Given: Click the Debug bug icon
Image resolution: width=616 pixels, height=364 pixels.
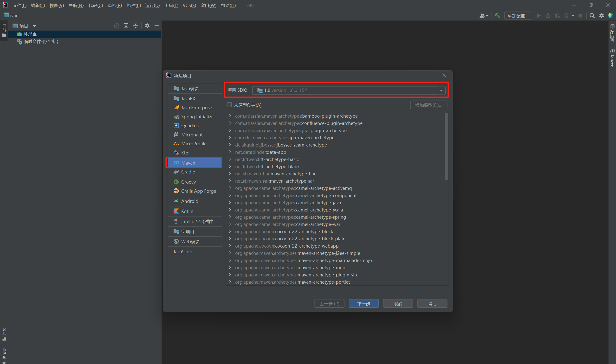Looking at the screenshot, I should (x=548, y=16).
